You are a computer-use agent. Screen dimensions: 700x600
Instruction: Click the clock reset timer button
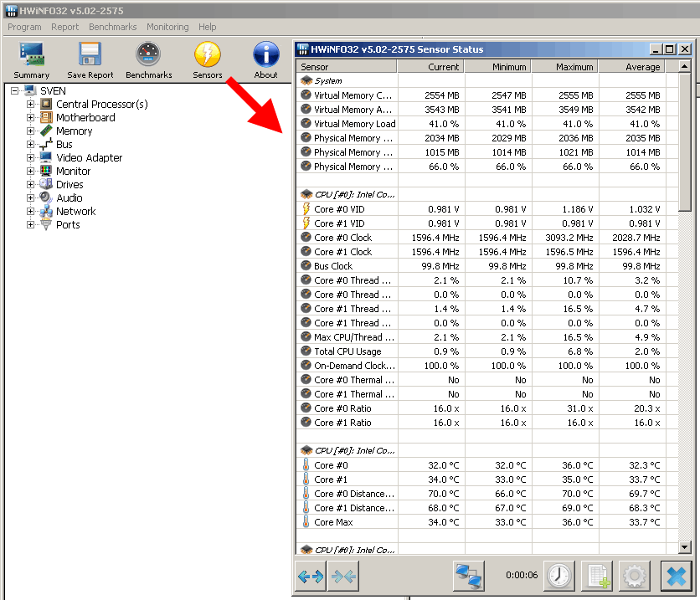[x=559, y=577]
